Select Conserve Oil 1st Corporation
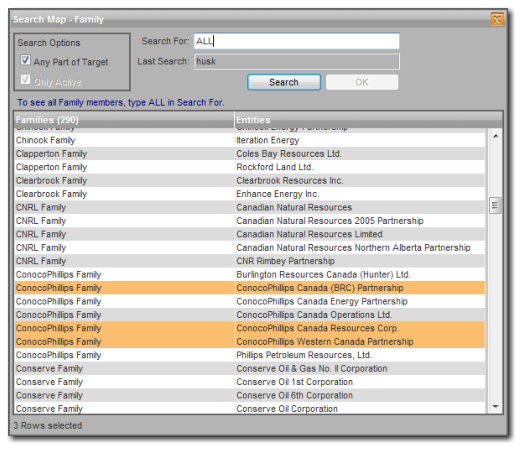523x451 pixels. tap(250, 382)
